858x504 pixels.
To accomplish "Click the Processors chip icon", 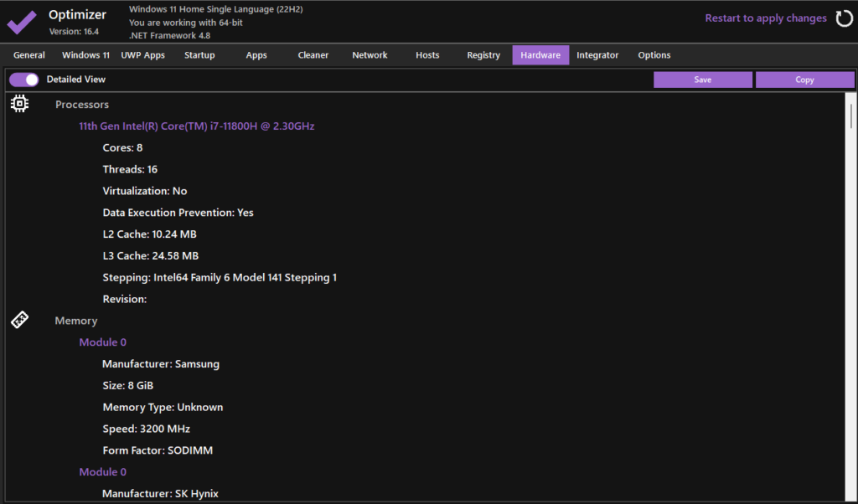I will (x=20, y=104).
